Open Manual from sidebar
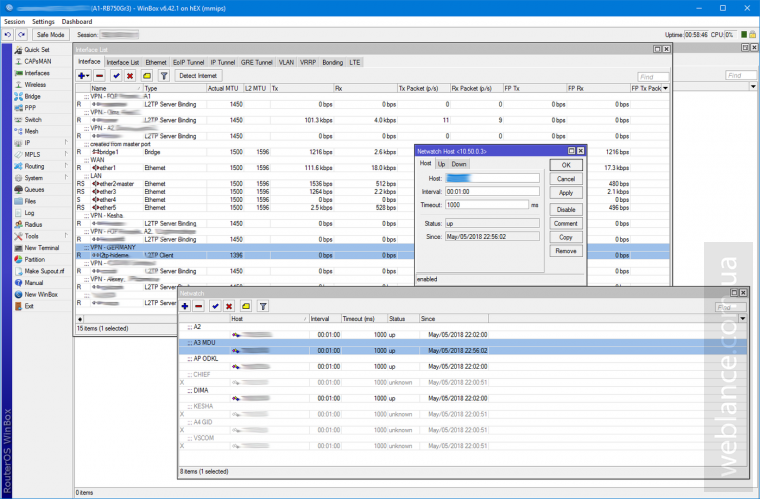Viewport: 760px width, 499px height. 33,282
